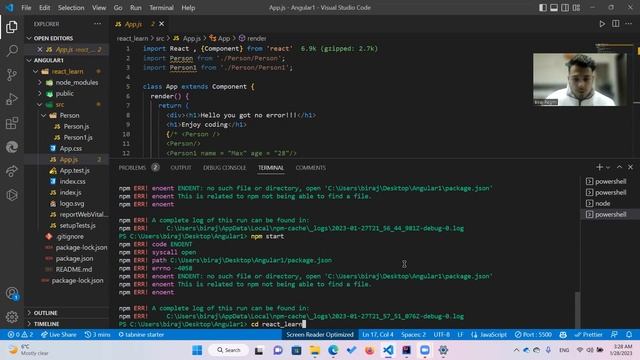The width and height of the screenshot is (640, 360).
Task: Run the code with the play icon
Action: (602, 24)
